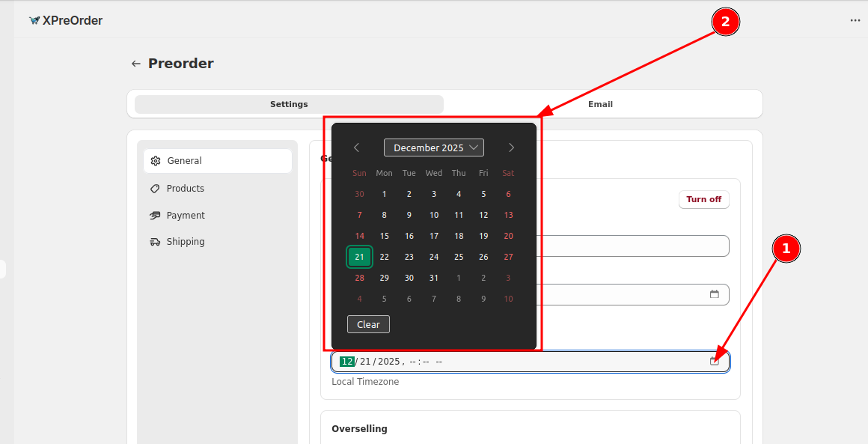The image size is (868, 444).
Task: Open the December 2025 month dropdown
Action: tap(434, 148)
